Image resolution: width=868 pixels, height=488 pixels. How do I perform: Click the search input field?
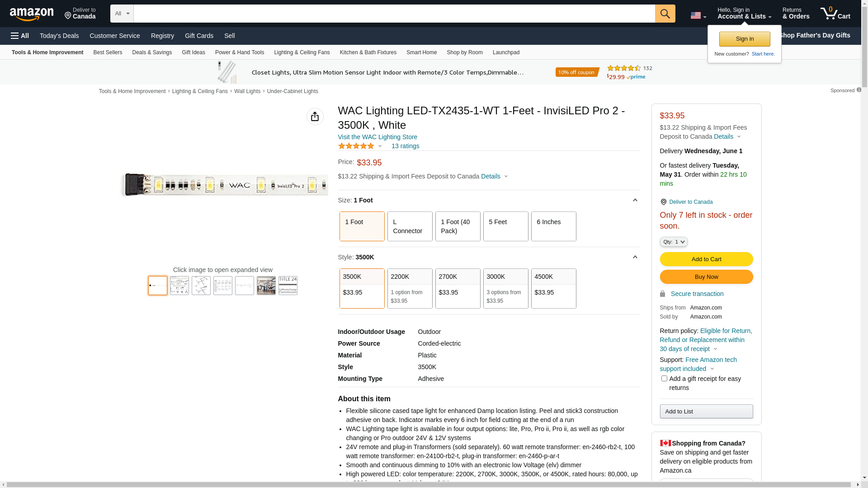click(x=393, y=14)
